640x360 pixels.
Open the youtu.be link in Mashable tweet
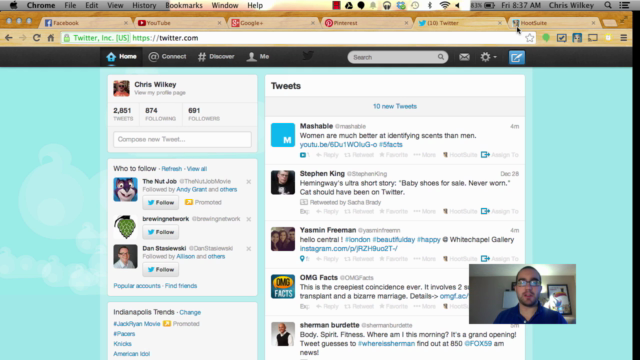point(338,144)
